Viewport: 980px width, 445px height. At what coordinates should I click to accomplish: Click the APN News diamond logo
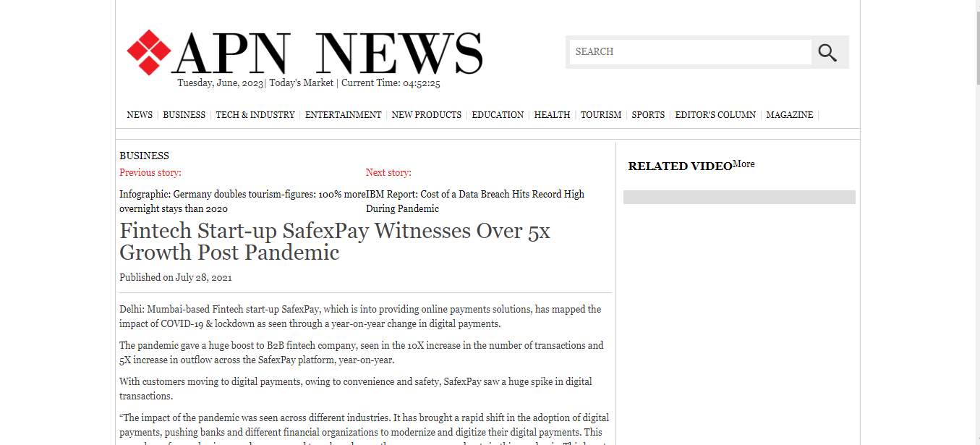coord(148,52)
